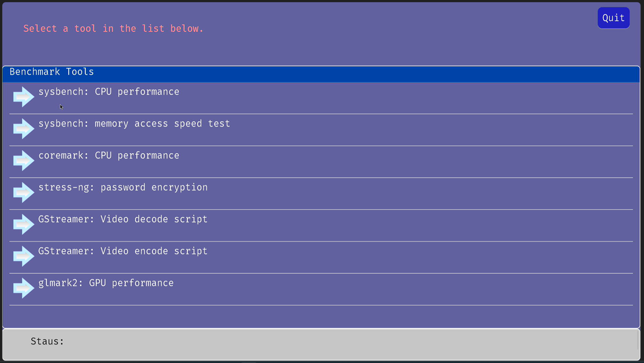Click the arrow icon beside sysbench CPU performance
Viewport: 644px width, 363px height.
(23, 97)
